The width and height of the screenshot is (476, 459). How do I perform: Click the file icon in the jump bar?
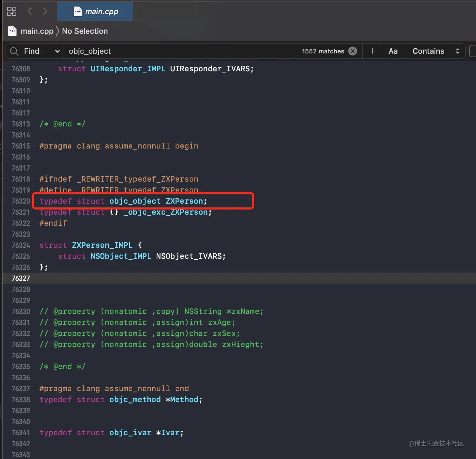pyautogui.click(x=12, y=31)
